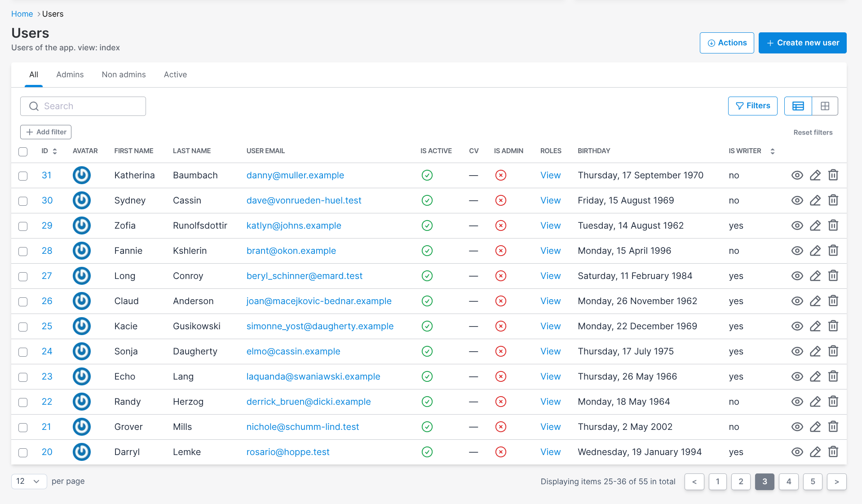Open the Non admins tab
862x504 pixels.
coord(124,75)
